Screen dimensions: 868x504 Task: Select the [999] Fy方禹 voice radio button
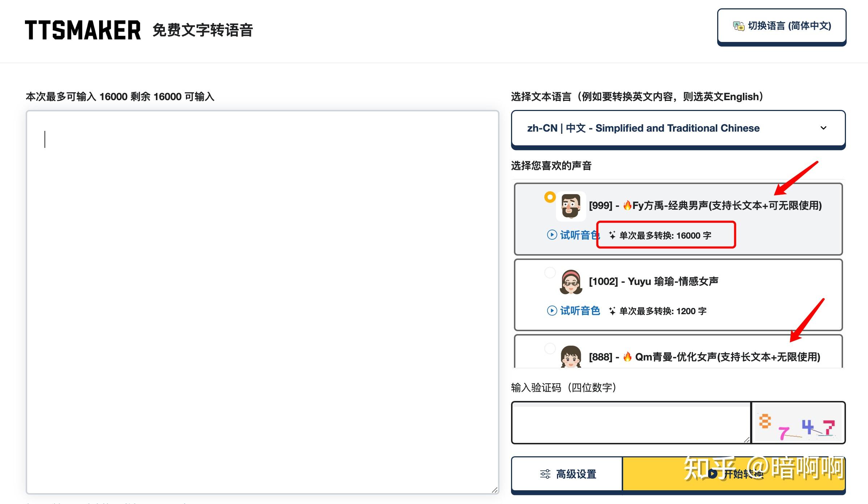pyautogui.click(x=550, y=197)
